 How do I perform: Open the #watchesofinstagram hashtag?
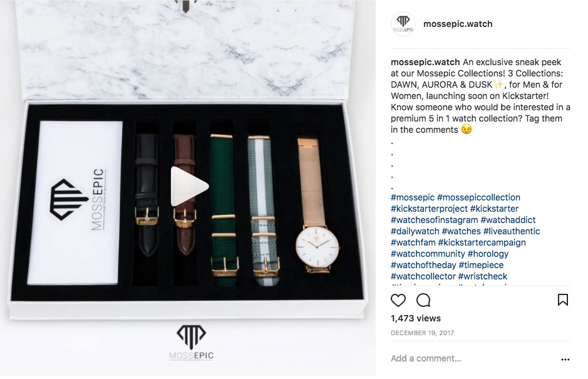(434, 220)
